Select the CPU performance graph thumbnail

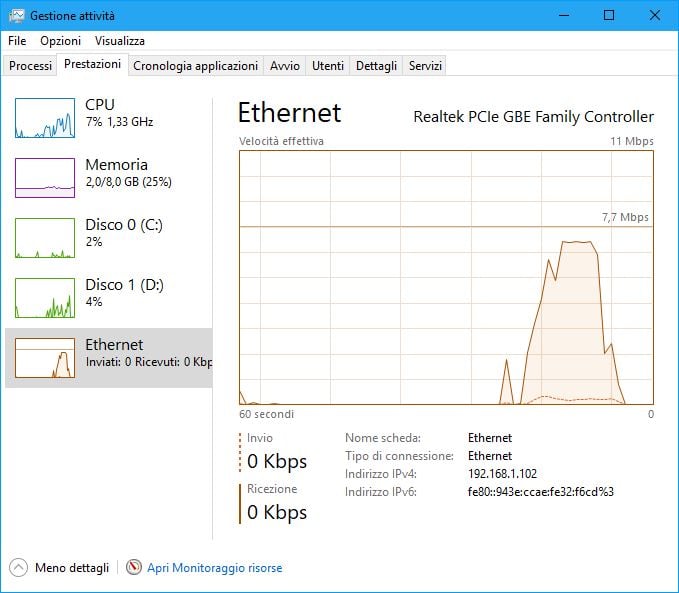coord(45,118)
